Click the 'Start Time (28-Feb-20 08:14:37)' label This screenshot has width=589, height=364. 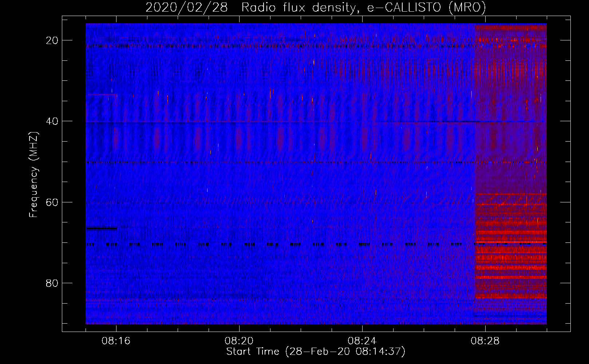point(316,352)
